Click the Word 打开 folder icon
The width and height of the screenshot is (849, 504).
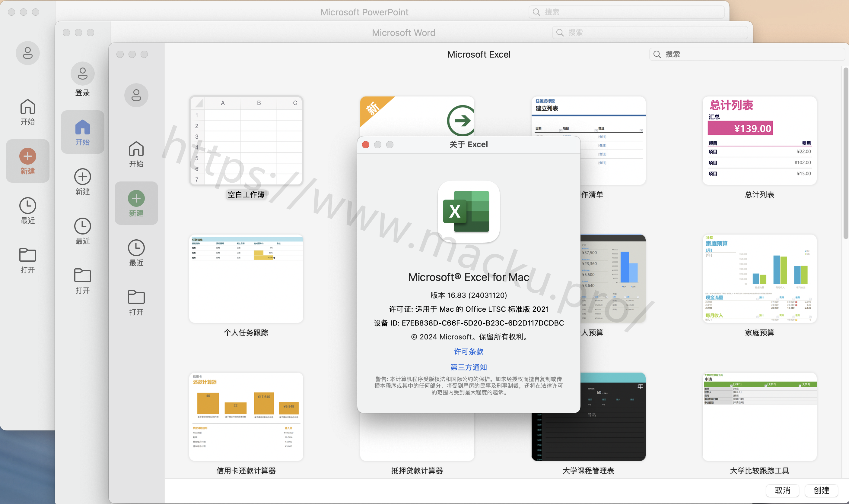[x=83, y=275]
